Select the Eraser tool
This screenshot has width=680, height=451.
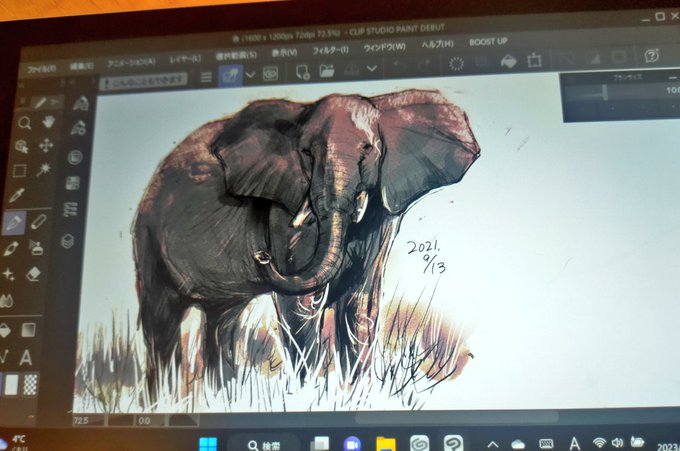coord(34,274)
